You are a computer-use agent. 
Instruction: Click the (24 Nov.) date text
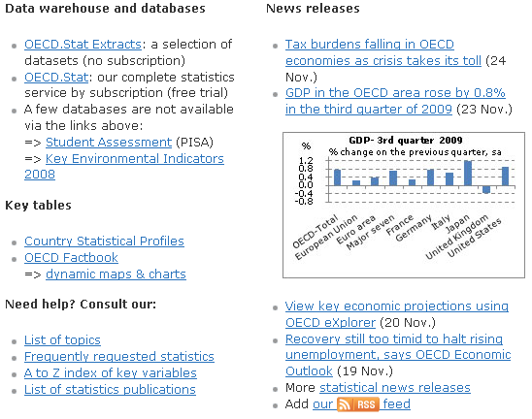click(x=396, y=69)
